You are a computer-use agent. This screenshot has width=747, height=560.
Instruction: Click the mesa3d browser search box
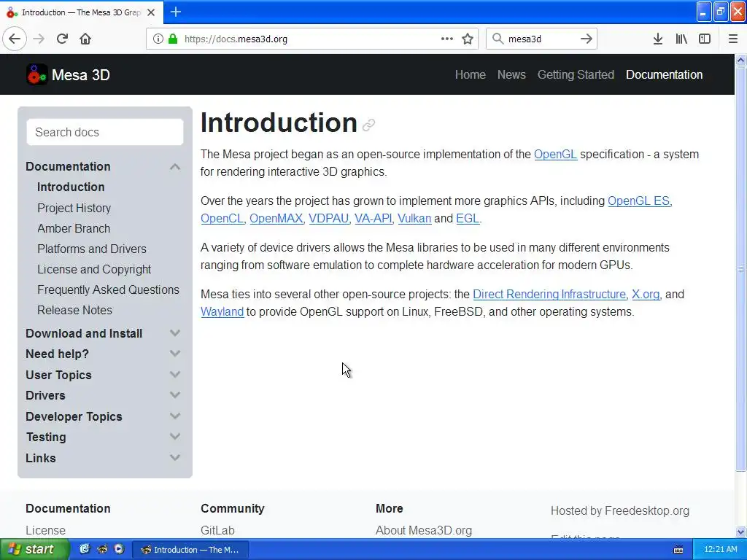pos(541,39)
